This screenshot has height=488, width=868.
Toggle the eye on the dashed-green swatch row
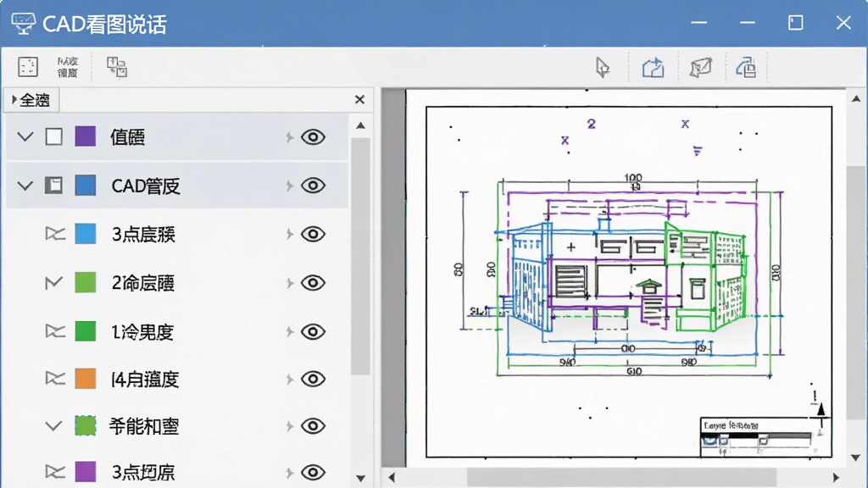(313, 426)
